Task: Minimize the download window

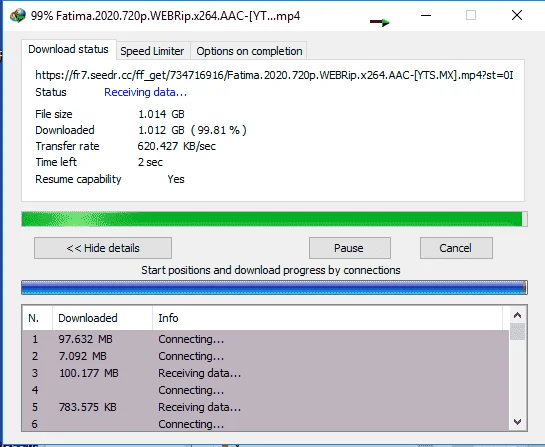Action: tap(426, 15)
